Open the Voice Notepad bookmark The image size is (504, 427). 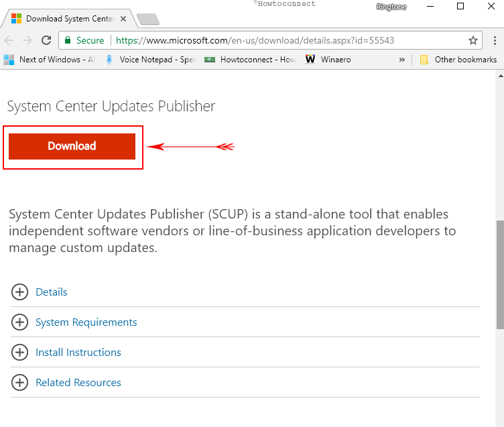(151, 60)
